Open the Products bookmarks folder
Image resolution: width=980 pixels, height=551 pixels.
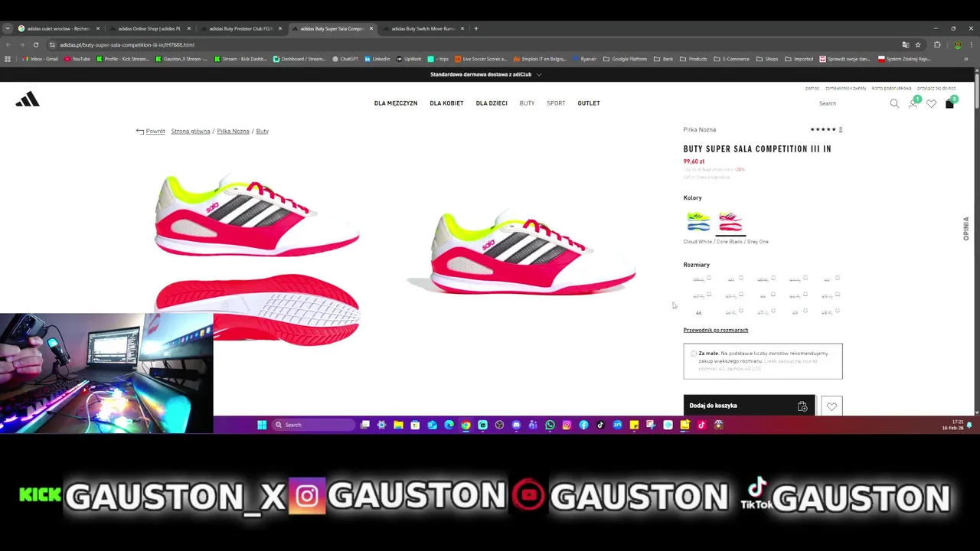pyautogui.click(x=694, y=59)
